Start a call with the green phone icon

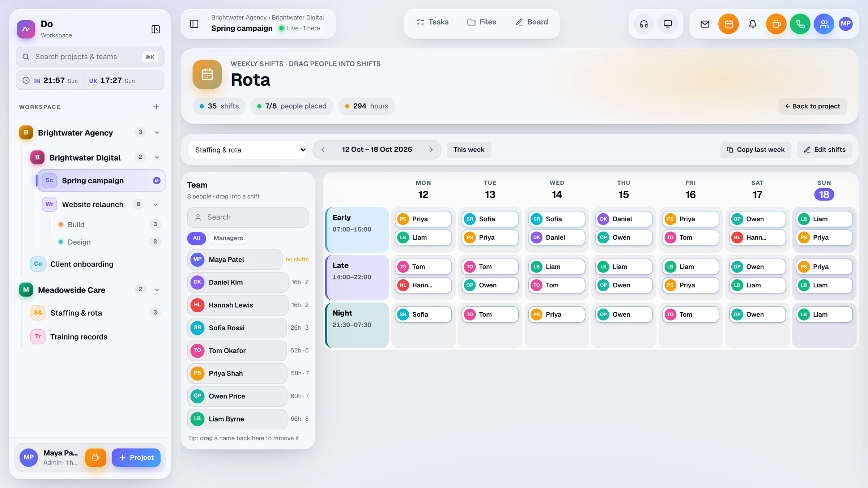[x=800, y=24]
